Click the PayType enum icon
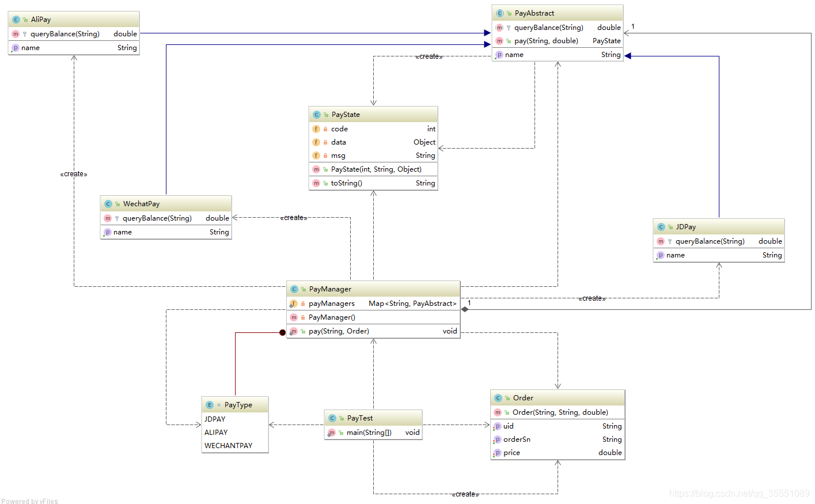The width and height of the screenshot is (815, 504). point(210,405)
